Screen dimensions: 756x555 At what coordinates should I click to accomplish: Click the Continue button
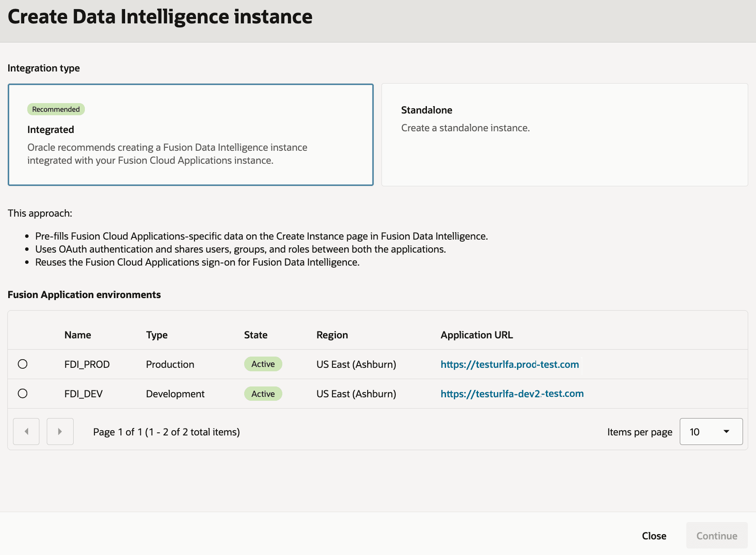(x=717, y=536)
